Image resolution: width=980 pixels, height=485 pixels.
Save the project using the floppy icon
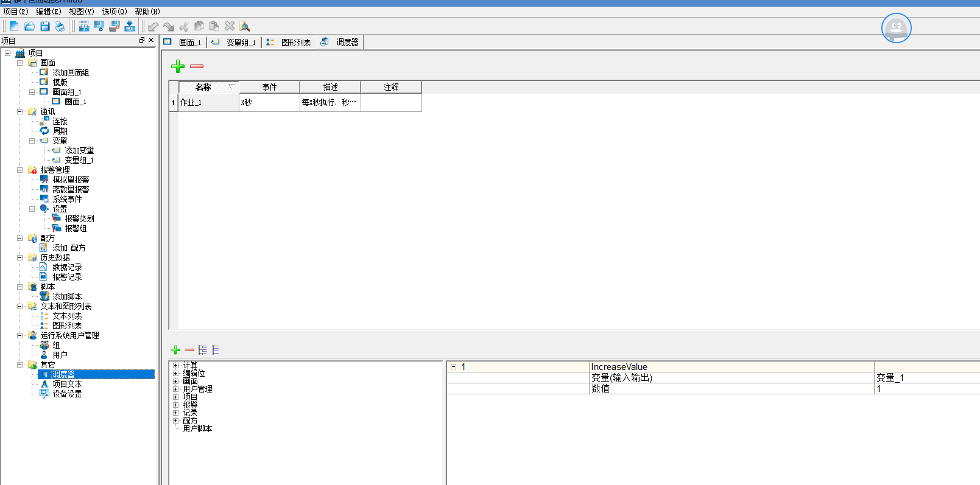(45, 26)
